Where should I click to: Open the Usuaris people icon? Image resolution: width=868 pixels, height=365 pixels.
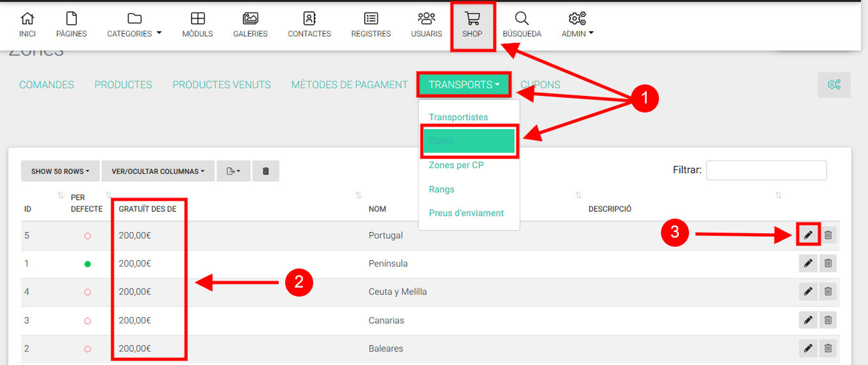click(x=426, y=19)
